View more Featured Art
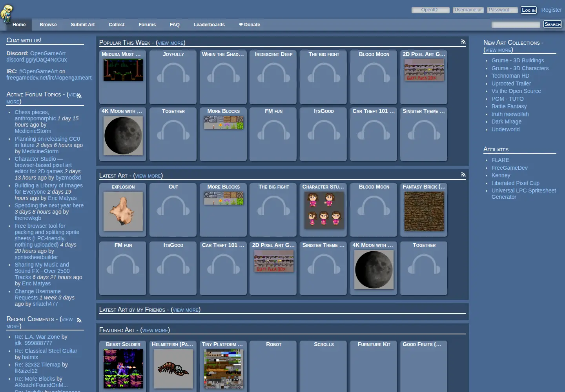This screenshot has height=392, width=565. coord(155,330)
